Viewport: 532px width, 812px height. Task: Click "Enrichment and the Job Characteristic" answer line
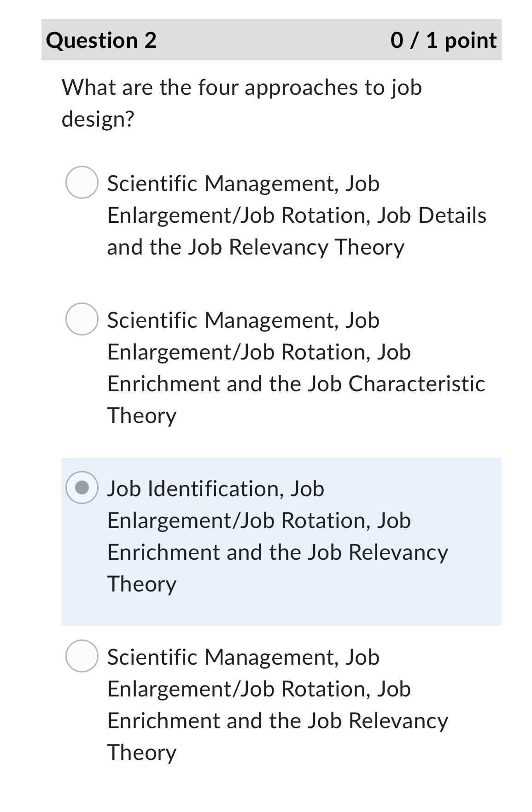point(296,384)
